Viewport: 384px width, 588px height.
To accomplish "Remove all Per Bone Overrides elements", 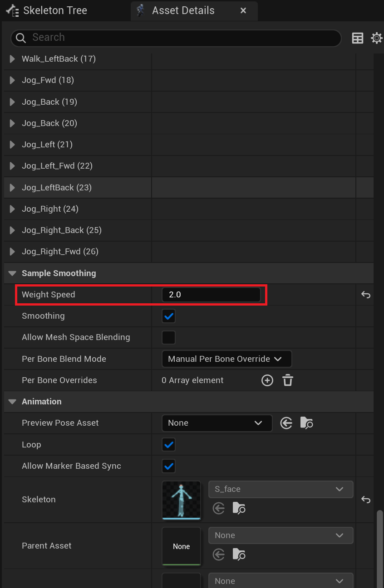I will click(x=287, y=380).
